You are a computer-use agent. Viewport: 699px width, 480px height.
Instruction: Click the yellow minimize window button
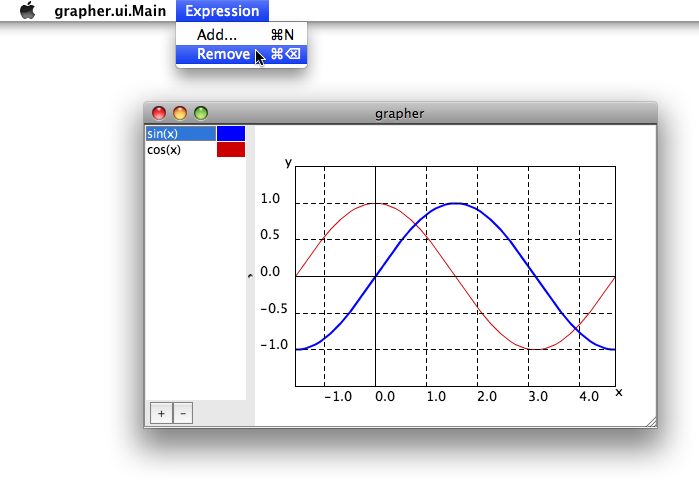pyautogui.click(x=180, y=113)
